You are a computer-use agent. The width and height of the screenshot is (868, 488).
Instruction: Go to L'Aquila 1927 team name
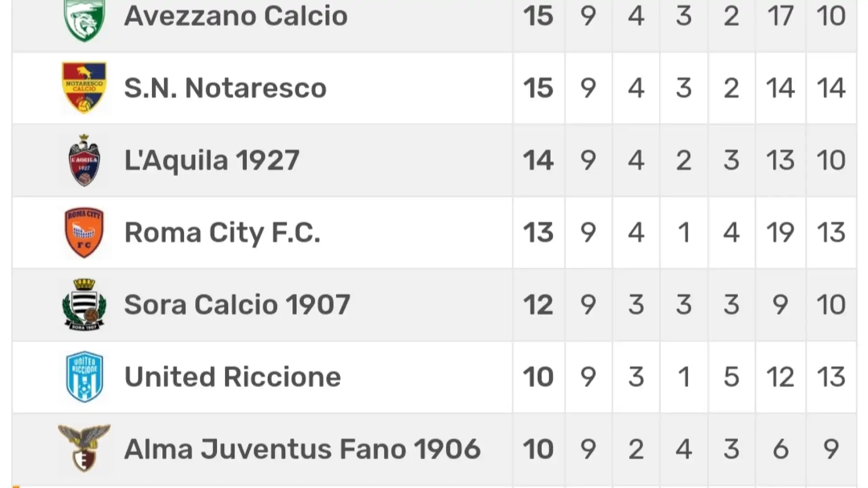click(x=212, y=160)
